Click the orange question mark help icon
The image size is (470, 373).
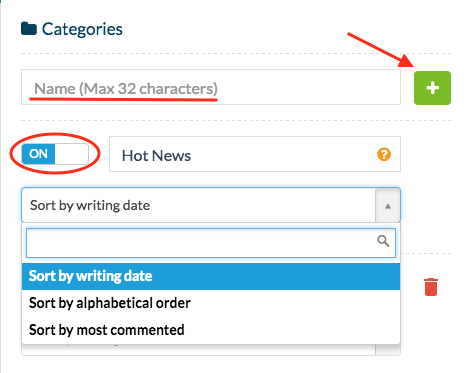point(384,154)
